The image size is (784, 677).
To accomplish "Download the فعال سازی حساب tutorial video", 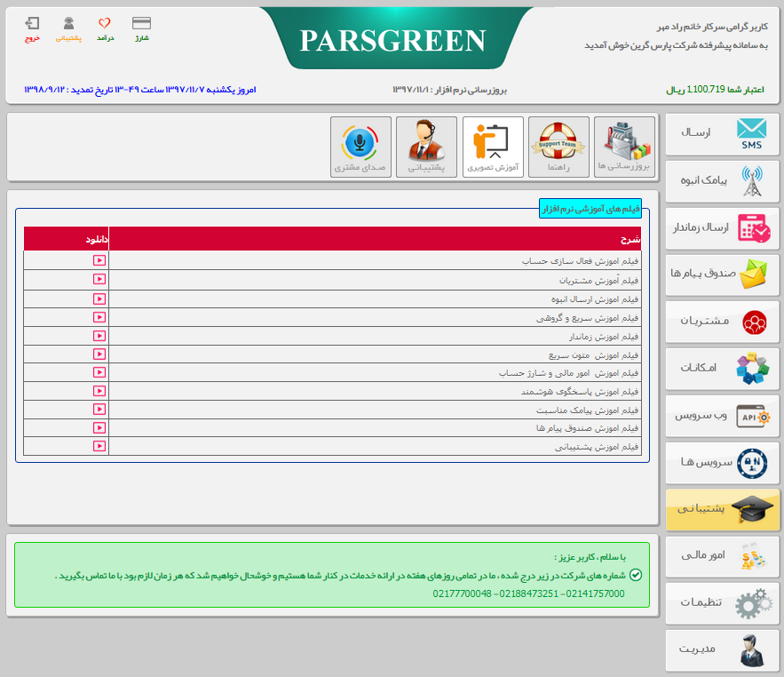I will pos(99,261).
